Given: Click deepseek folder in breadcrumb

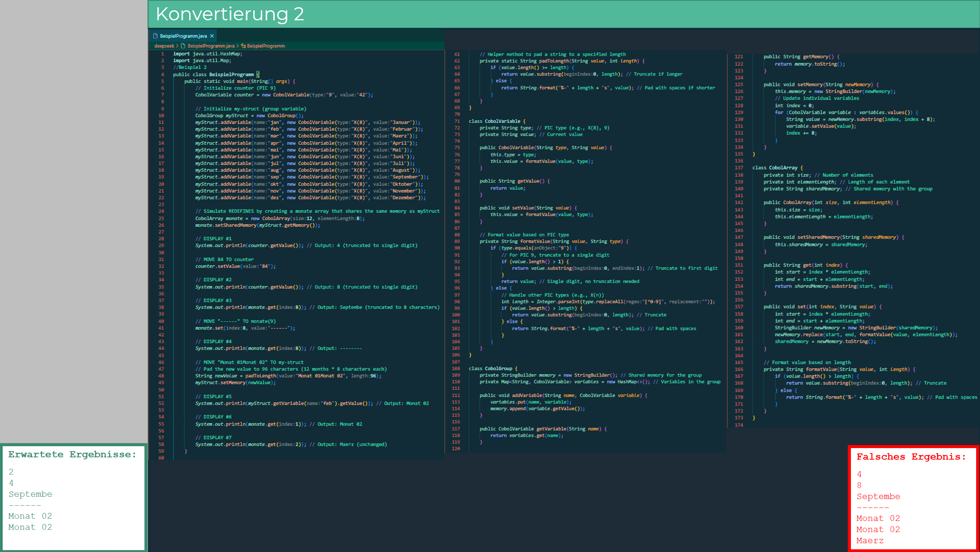Looking at the screenshot, I should (x=164, y=46).
